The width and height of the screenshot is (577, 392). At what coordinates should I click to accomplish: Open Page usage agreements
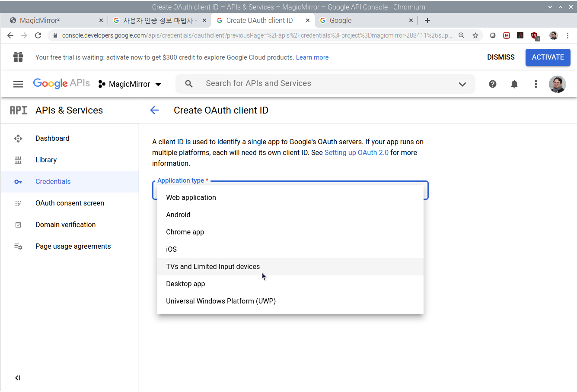click(73, 247)
